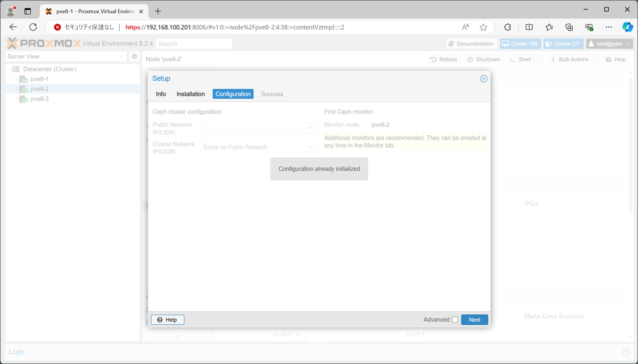The width and height of the screenshot is (638, 364).
Task: Expand the Logs panel arrow icon
Action: coord(626,352)
